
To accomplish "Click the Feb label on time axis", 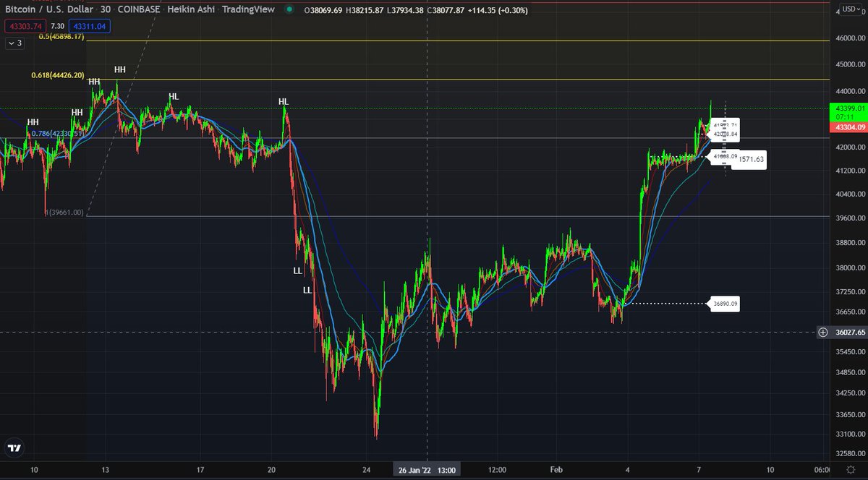I will tap(556, 470).
